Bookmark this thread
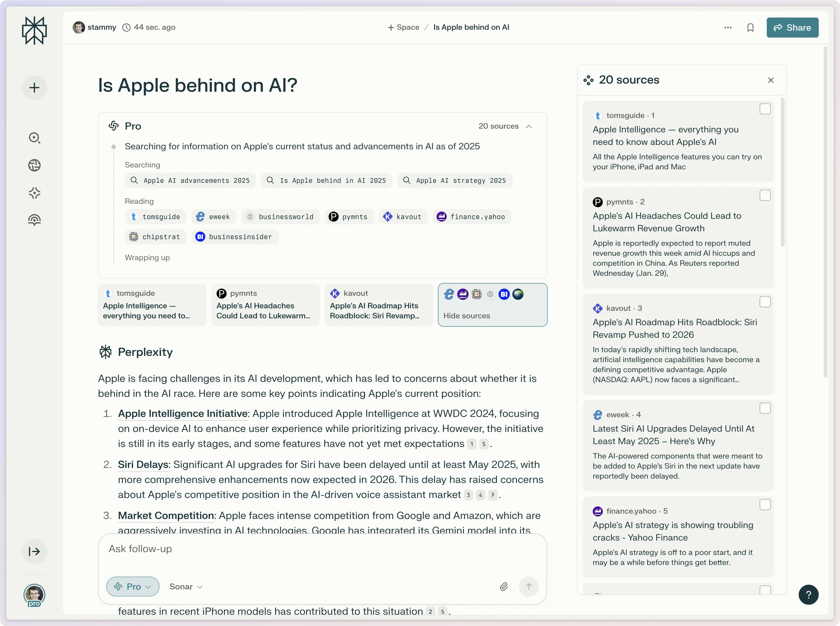 click(750, 27)
